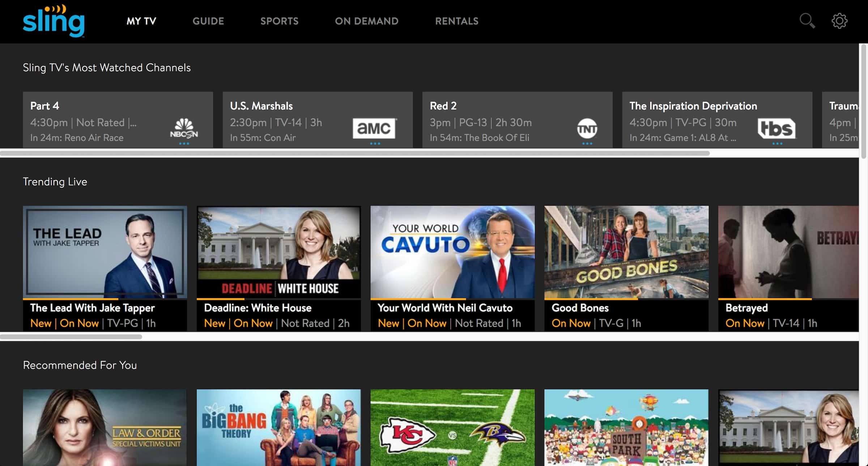This screenshot has width=868, height=466.
Task: Click the Betrayed title text
Action: [x=746, y=308]
